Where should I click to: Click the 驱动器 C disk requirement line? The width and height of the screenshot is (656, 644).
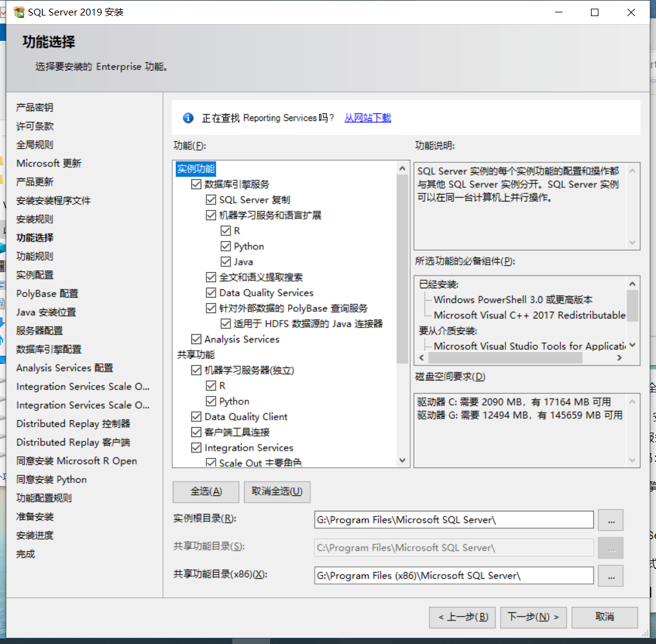point(514,402)
